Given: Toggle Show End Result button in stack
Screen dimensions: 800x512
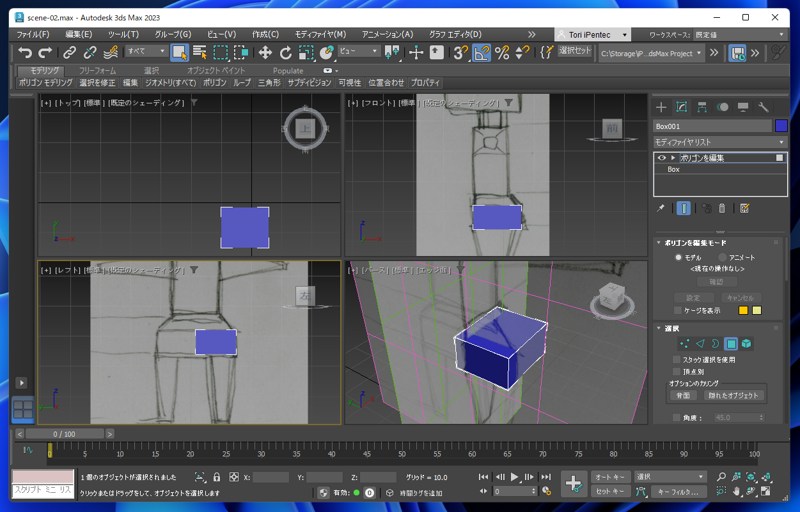Looking at the screenshot, I should 684,208.
